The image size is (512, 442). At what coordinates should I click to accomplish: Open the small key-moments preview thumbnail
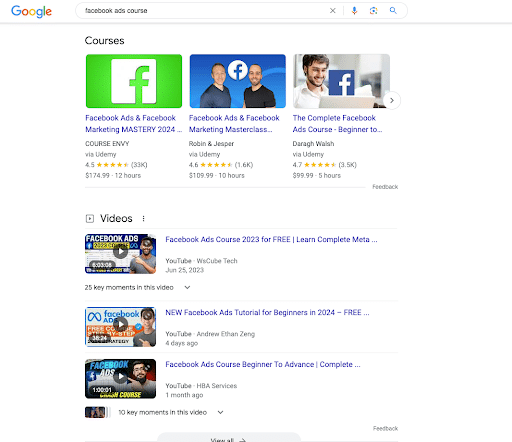[x=96, y=412]
